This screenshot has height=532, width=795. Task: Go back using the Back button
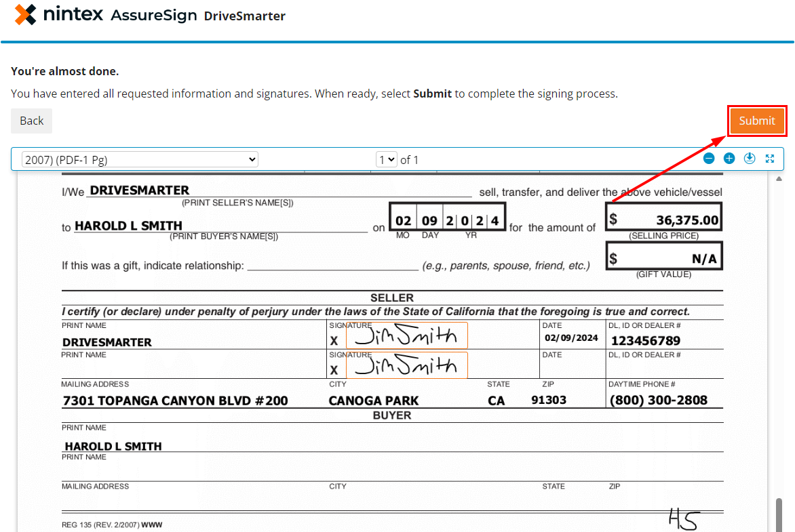(31, 121)
